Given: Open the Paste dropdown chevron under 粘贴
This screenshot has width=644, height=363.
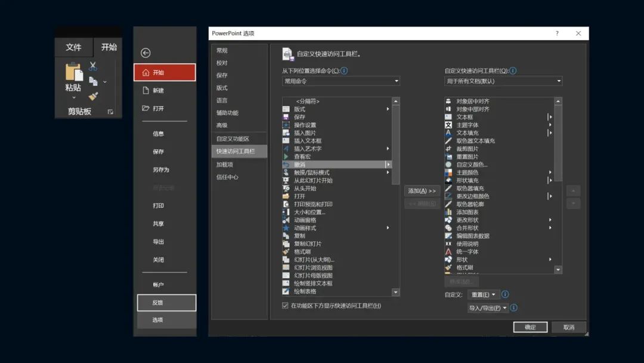Looking at the screenshot, I should [73, 98].
